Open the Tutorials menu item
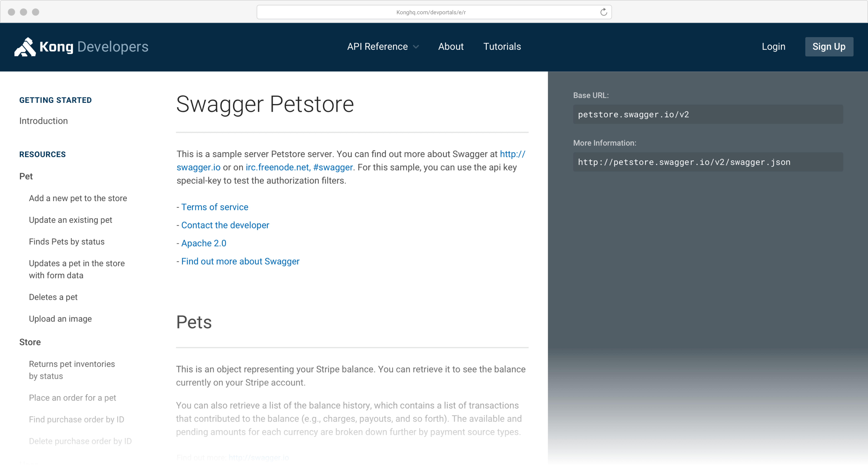 [x=502, y=46]
